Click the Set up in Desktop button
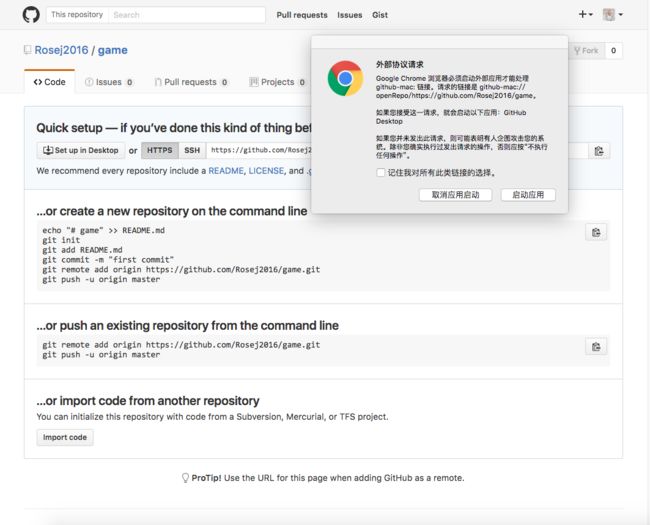Image resolution: width=650 pixels, height=525 pixels. click(x=81, y=151)
